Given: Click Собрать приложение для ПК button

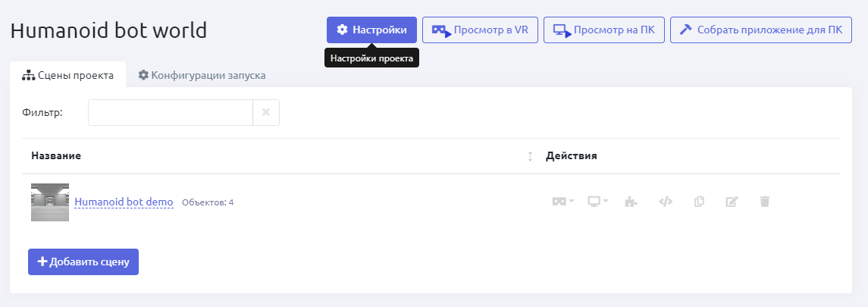Looking at the screenshot, I should [761, 30].
